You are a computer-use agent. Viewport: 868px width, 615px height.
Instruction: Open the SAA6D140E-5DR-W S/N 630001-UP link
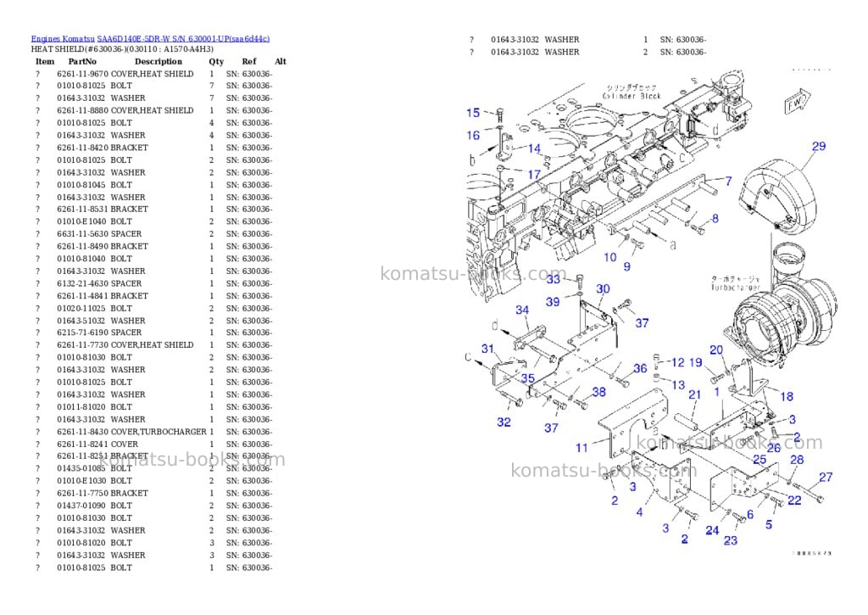pos(183,39)
